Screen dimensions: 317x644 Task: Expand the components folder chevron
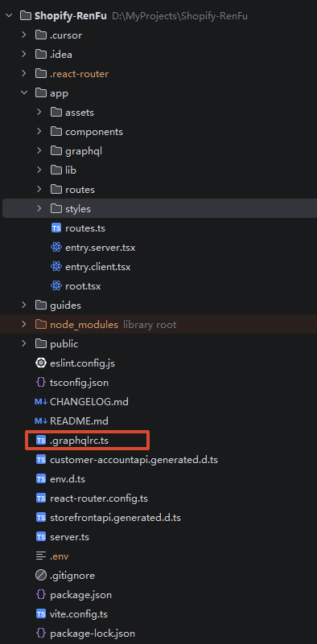click(39, 132)
